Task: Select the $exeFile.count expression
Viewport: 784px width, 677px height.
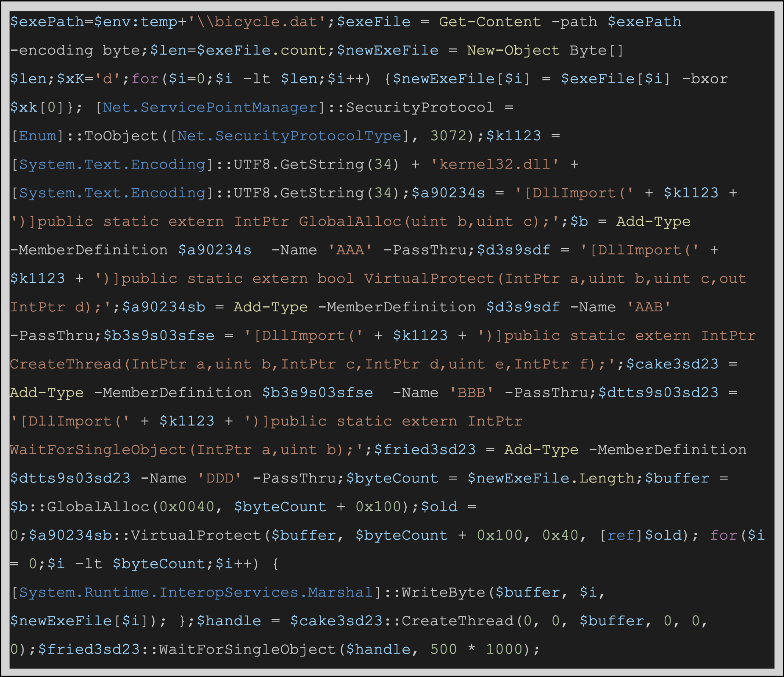Action: 261,50
